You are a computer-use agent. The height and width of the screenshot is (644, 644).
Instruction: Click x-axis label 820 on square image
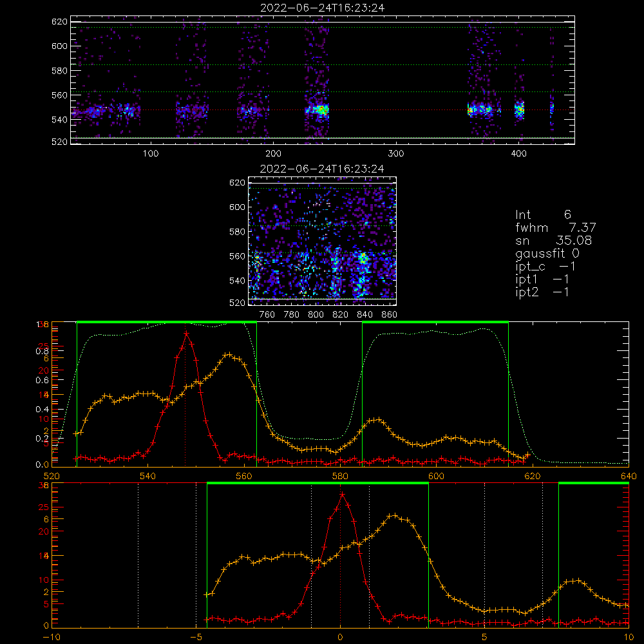(341, 315)
